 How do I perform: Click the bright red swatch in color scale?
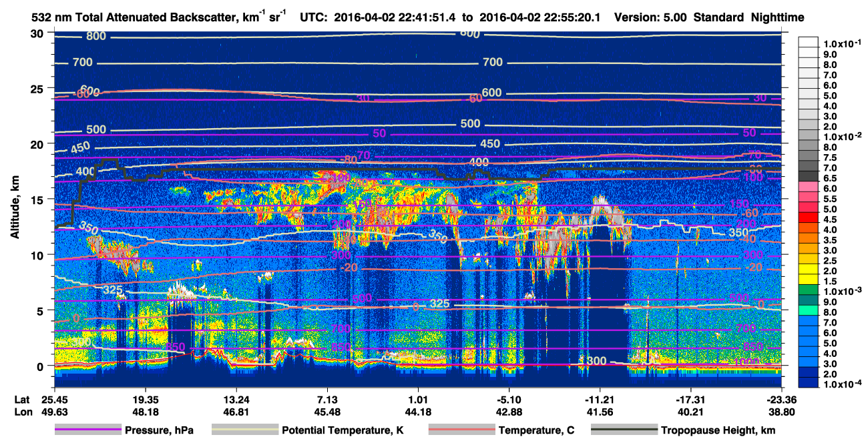click(x=808, y=218)
